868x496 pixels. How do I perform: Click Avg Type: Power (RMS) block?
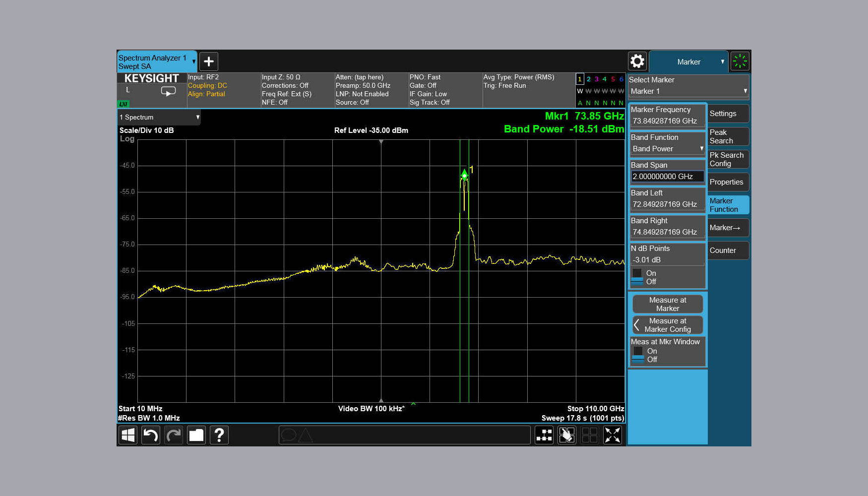[x=529, y=90]
